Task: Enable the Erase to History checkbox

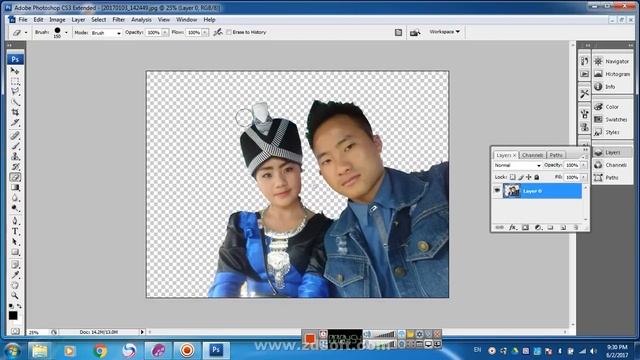Action: [229, 32]
